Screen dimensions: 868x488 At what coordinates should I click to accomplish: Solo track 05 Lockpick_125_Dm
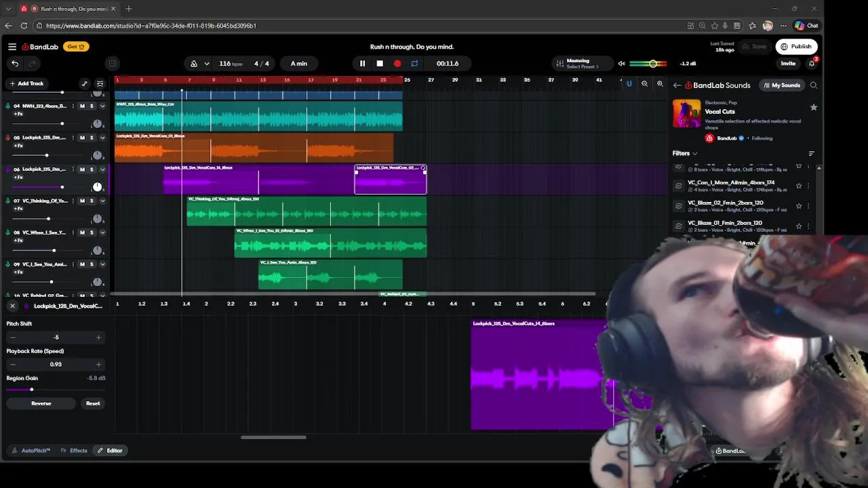pos(92,138)
